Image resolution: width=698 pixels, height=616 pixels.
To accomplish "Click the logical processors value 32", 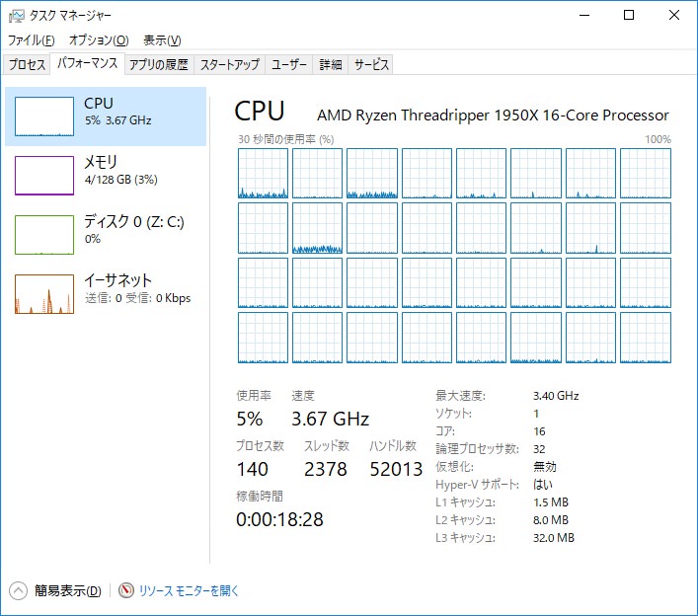I will tap(539, 449).
